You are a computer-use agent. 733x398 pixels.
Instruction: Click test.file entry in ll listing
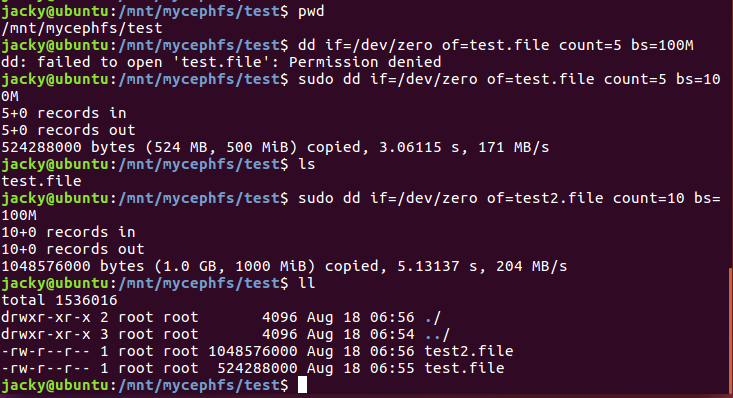(464, 368)
